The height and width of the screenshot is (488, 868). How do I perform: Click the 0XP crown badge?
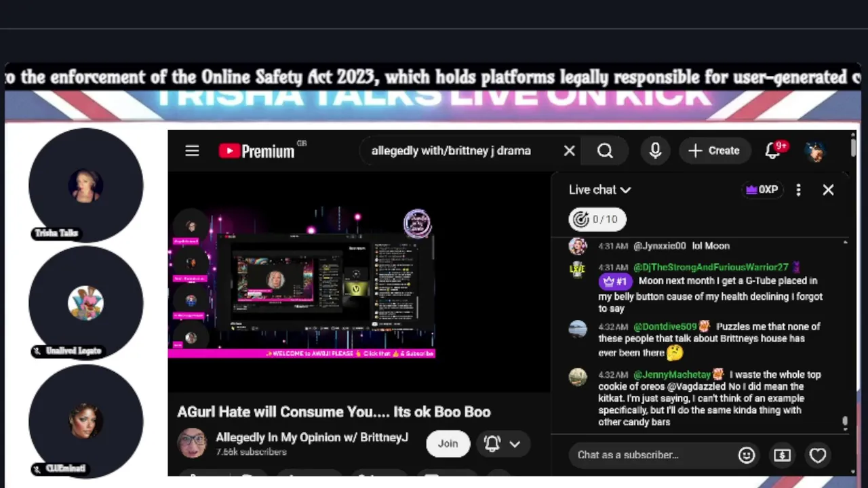(x=762, y=190)
